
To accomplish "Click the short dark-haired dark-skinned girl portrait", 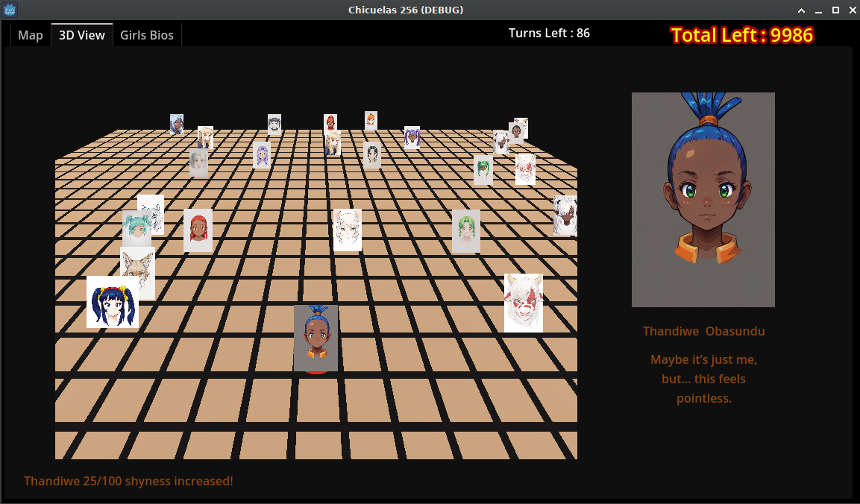I will 516,133.
